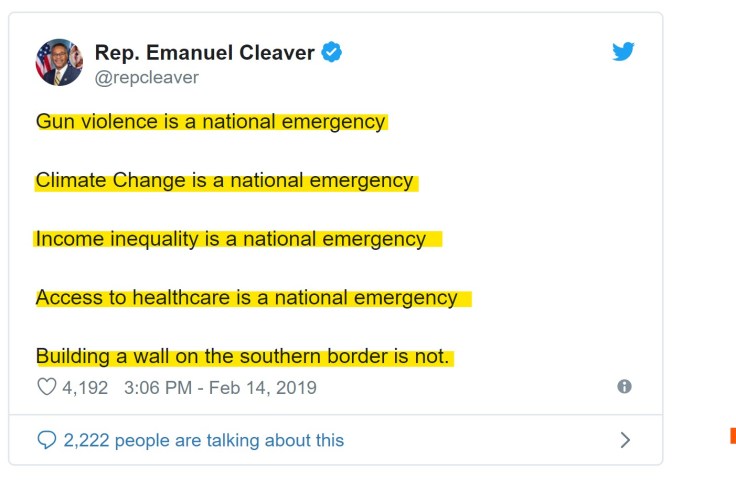Open Rep. Emanuel Cleaver's profile photo
The image size is (736, 482).
[59, 62]
